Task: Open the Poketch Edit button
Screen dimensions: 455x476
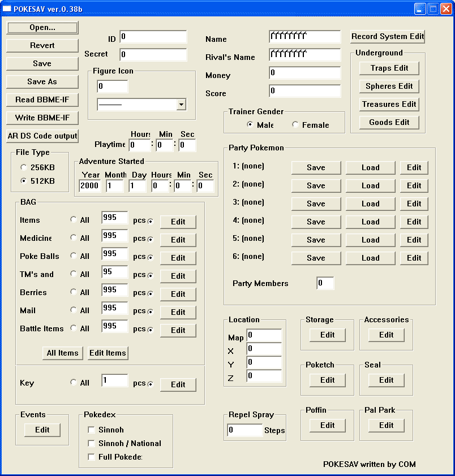Action: pyautogui.click(x=327, y=380)
